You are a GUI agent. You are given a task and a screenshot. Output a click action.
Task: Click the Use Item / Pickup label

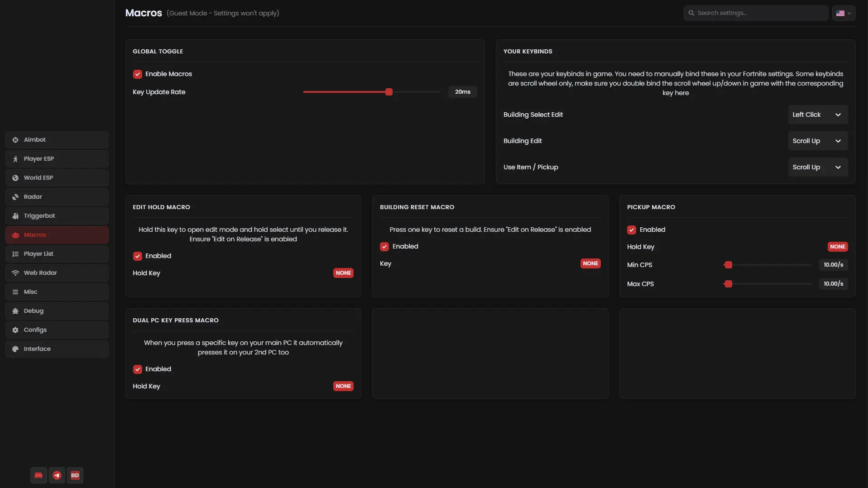pos(531,167)
